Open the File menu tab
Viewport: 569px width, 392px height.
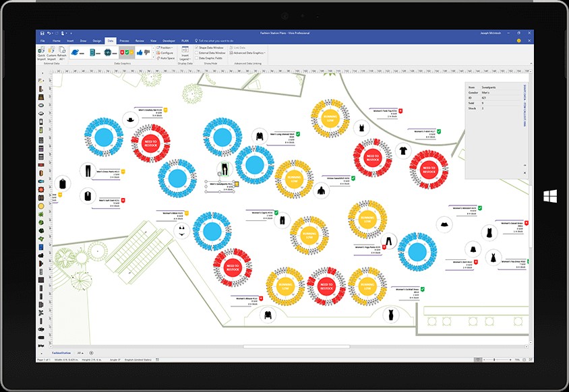click(x=42, y=40)
